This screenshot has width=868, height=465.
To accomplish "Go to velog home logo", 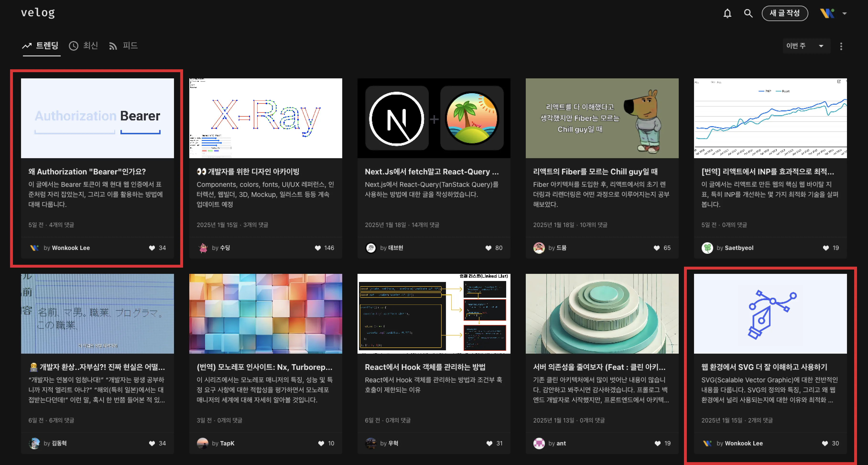I will click(x=38, y=13).
